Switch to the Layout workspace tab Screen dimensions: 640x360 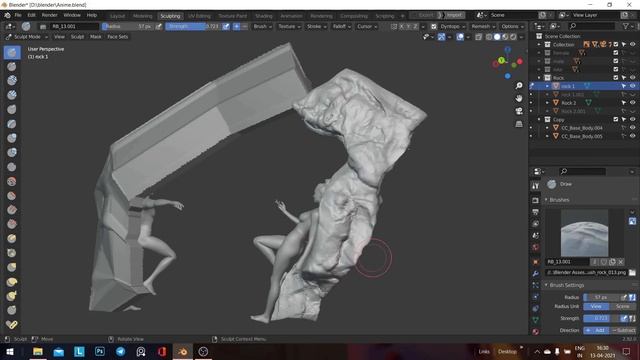coord(118,16)
